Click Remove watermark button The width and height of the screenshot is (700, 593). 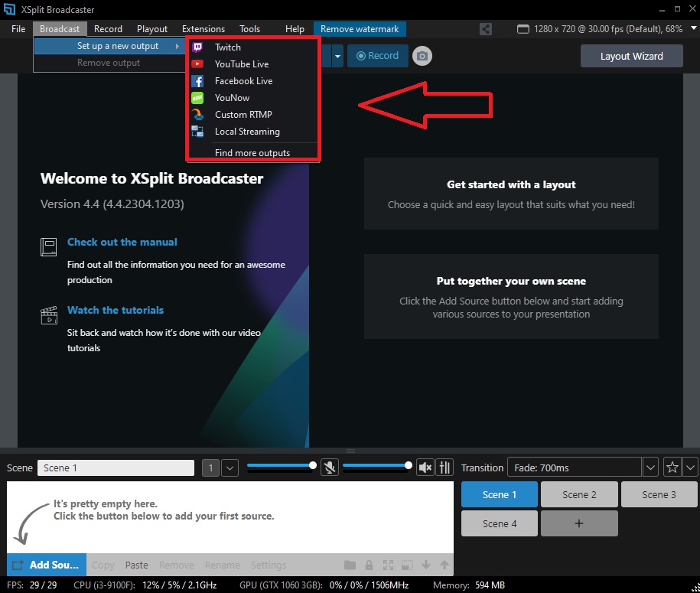[x=360, y=29]
